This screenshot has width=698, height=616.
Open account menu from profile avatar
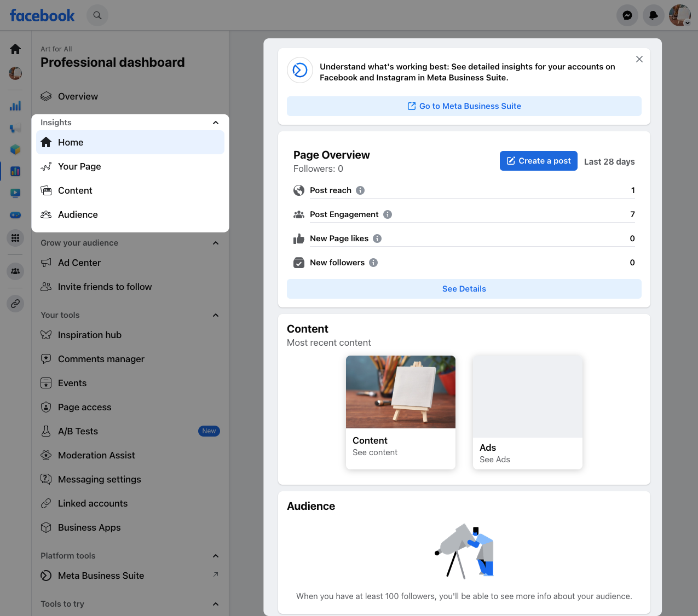[679, 15]
